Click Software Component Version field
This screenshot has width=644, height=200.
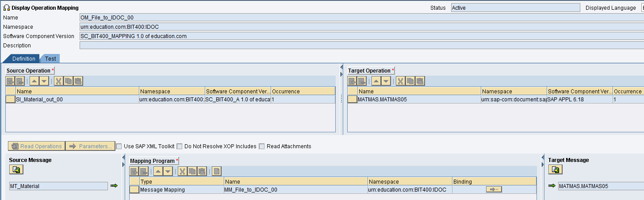point(361,36)
